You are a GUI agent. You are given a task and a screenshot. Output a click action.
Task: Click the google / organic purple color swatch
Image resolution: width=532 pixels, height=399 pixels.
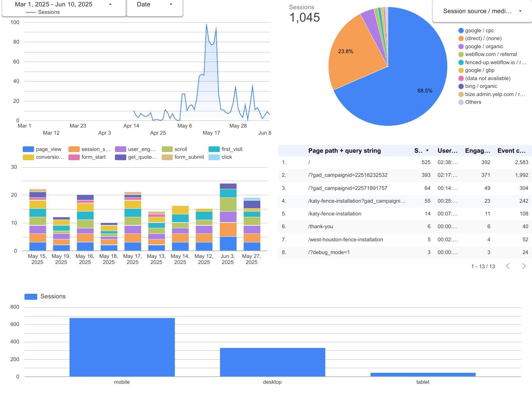pos(461,46)
